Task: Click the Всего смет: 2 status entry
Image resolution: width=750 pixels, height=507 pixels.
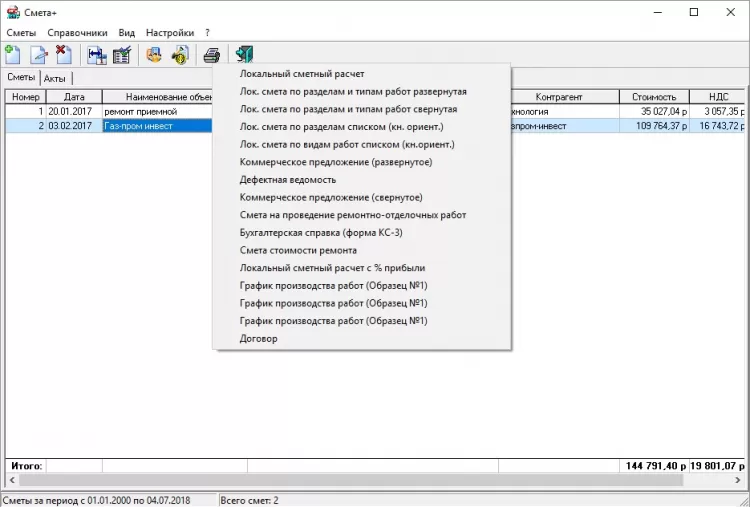Action: pos(249,501)
